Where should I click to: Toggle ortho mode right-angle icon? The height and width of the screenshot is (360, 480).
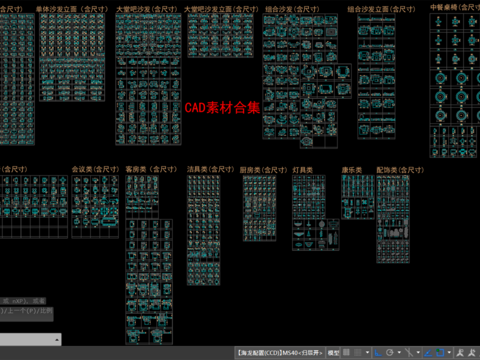(378, 352)
